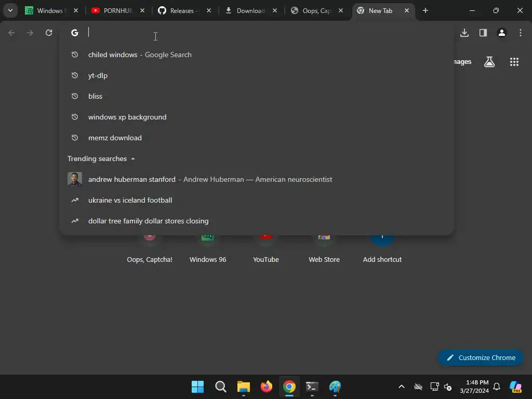Image resolution: width=532 pixels, height=399 pixels.
Task: Click the cloud sync tray icon
Action: 418,387
